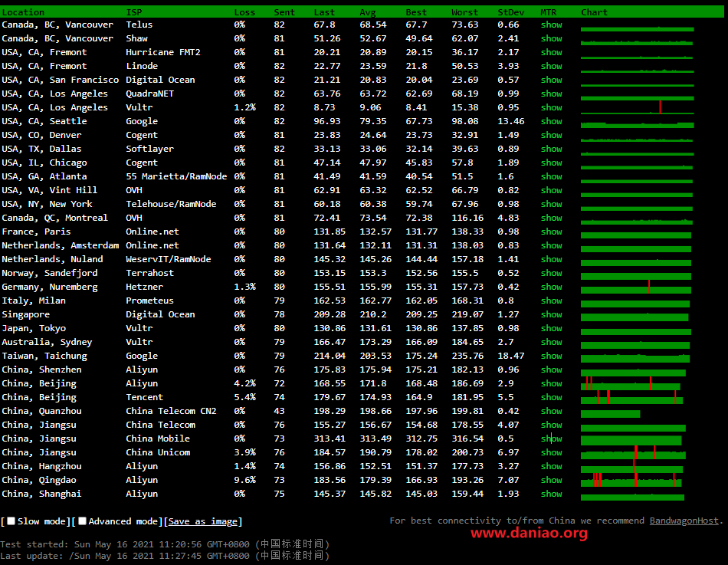
Task: Show MTR for Beijing Tencent row
Action: tap(552, 397)
